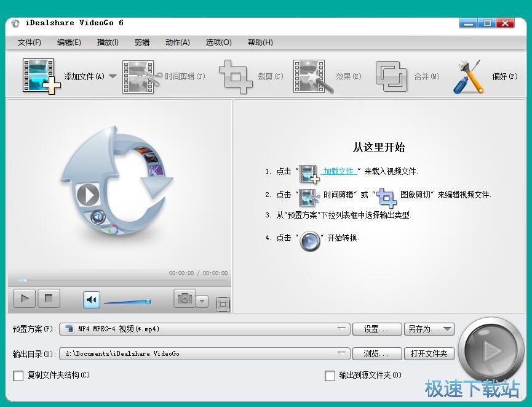The image size is (532, 407).
Task: Click the Trim (时间剪辑) scissors icon
Action: coord(142,76)
